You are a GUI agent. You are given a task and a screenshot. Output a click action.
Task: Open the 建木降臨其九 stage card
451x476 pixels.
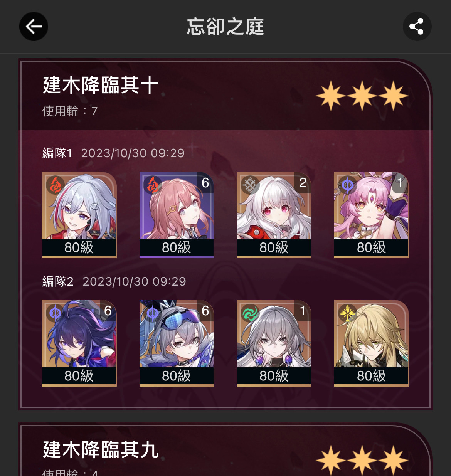(x=225, y=450)
